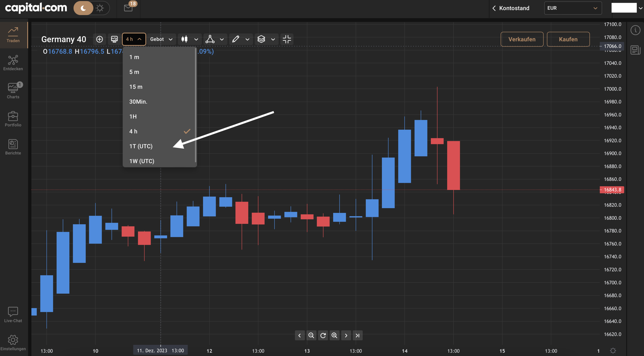Open the Berichte reports section
This screenshot has height=356, width=644.
(13, 147)
